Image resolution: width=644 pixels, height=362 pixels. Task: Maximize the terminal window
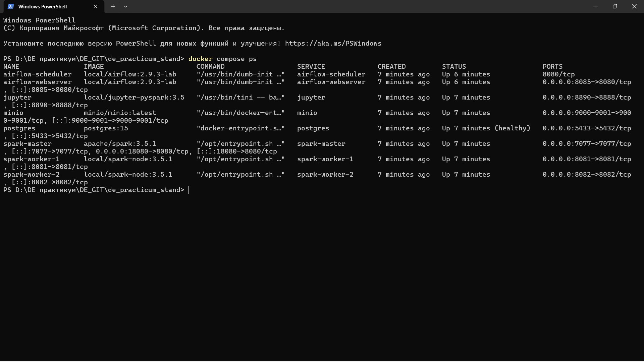point(615,6)
